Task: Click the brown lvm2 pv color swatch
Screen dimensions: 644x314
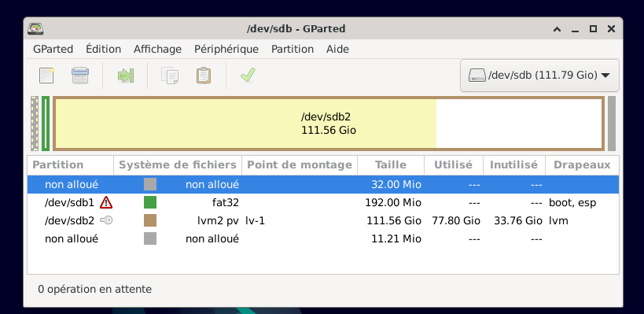Action: click(150, 220)
